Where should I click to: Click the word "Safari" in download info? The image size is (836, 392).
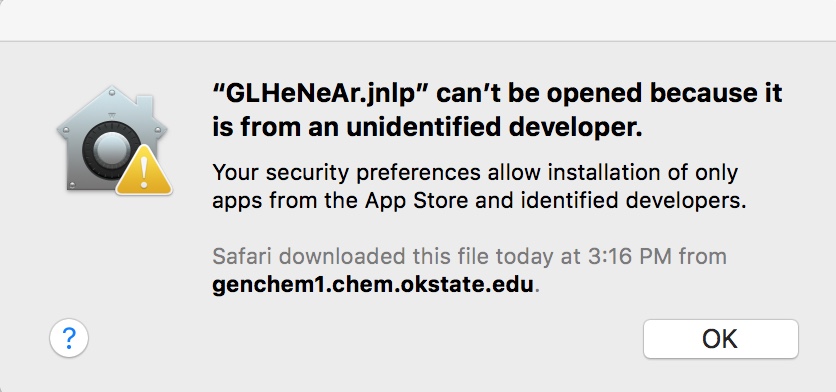click(243, 256)
